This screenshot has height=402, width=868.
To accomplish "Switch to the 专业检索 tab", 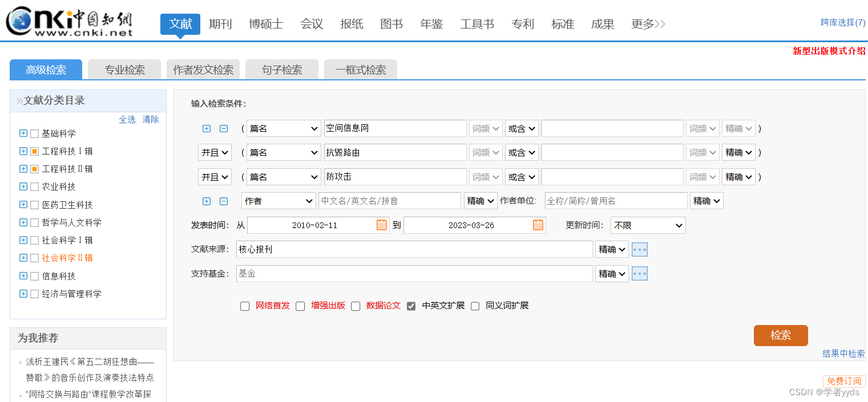I will (x=124, y=69).
